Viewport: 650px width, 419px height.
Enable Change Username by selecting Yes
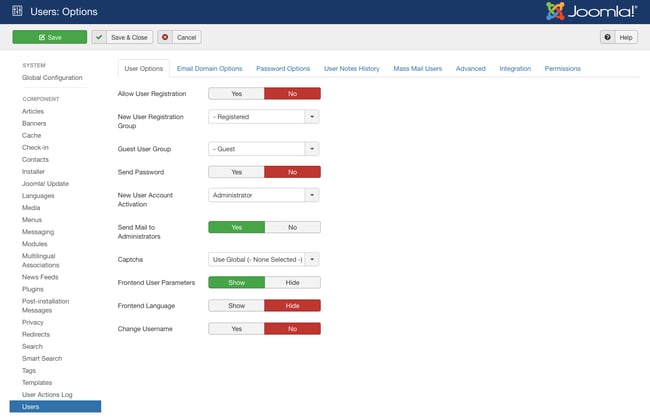click(236, 328)
